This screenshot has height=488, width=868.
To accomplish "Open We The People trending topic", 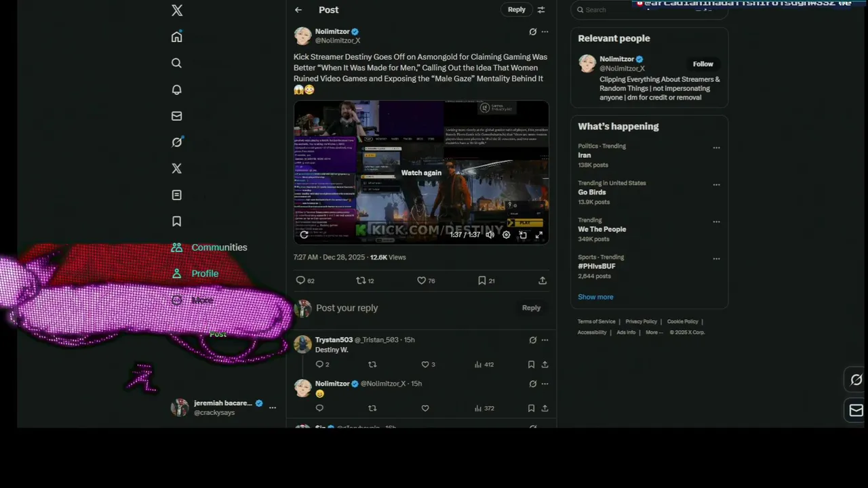I will tap(602, 229).
